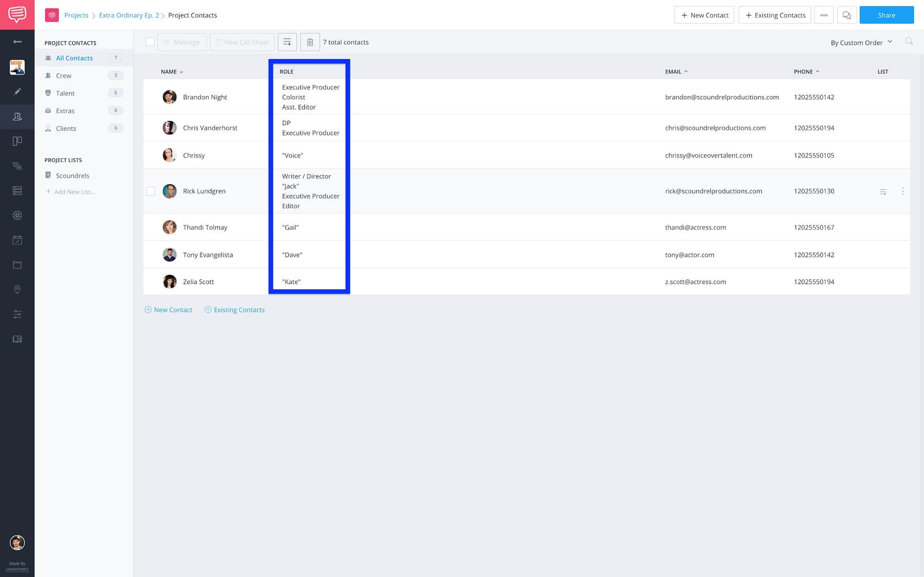This screenshot has height=577, width=924.
Task: Click the New Contact button in the top bar
Action: 704,15
